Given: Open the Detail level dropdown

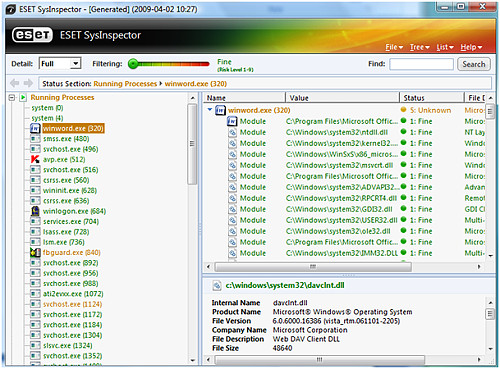Looking at the screenshot, I should pyautogui.click(x=76, y=63).
